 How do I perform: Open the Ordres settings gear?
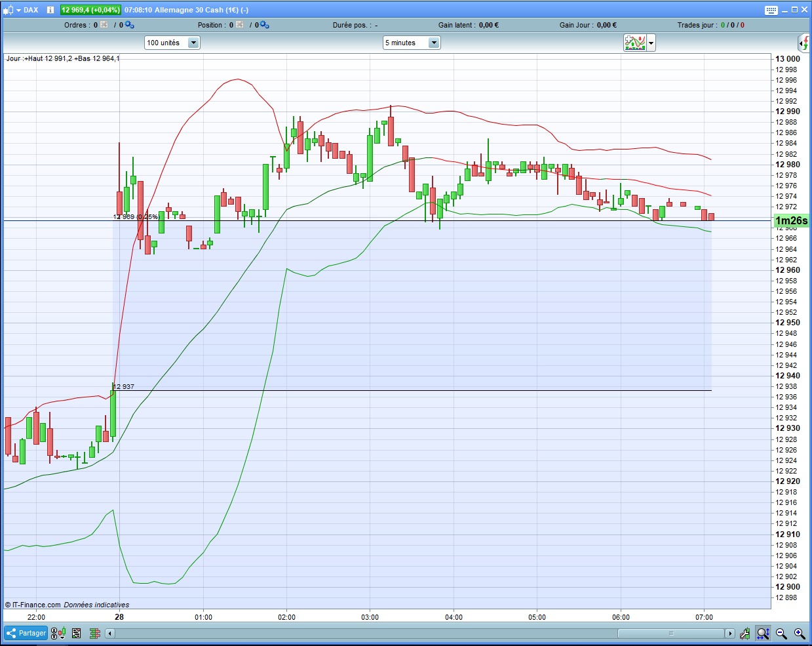pyautogui.click(x=129, y=25)
